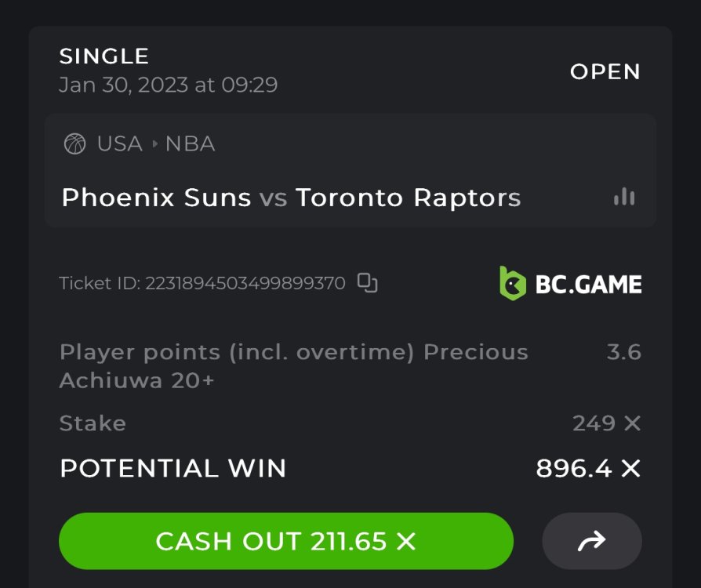Click the basketball sport icon
The height and width of the screenshot is (588, 701).
click(74, 144)
